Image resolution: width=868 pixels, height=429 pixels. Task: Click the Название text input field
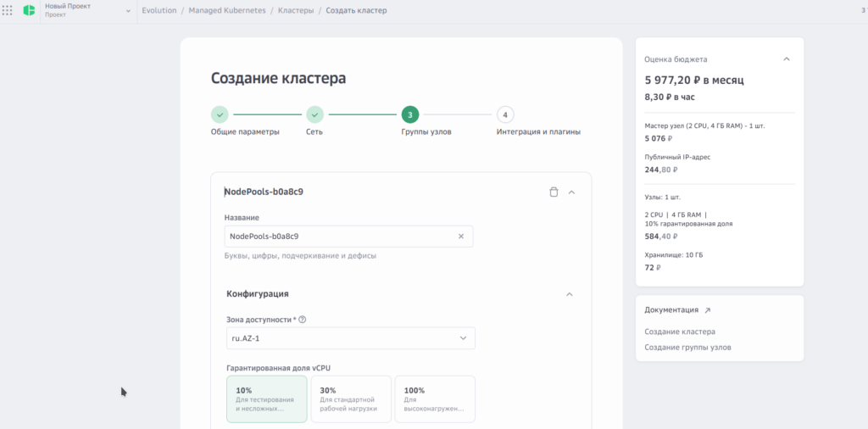[339, 237]
